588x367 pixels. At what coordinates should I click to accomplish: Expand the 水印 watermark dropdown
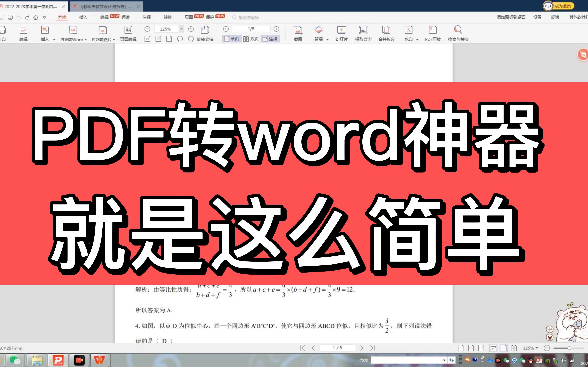tap(417, 39)
